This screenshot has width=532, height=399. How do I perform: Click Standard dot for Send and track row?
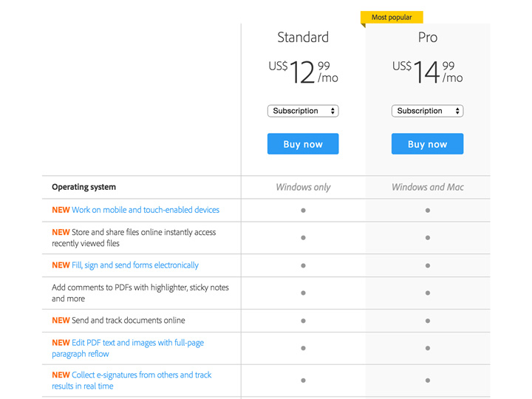(x=304, y=321)
